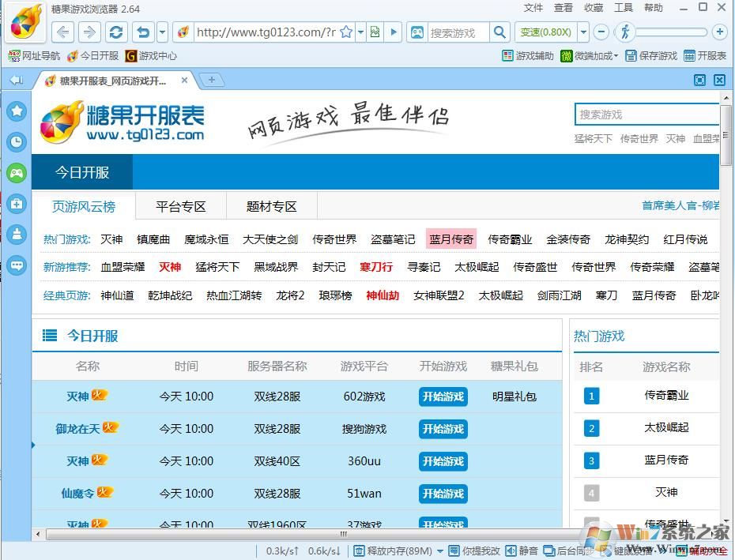Open the 蓝月传奇 hot game link
This screenshot has height=560, width=735.
coord(451,239)
